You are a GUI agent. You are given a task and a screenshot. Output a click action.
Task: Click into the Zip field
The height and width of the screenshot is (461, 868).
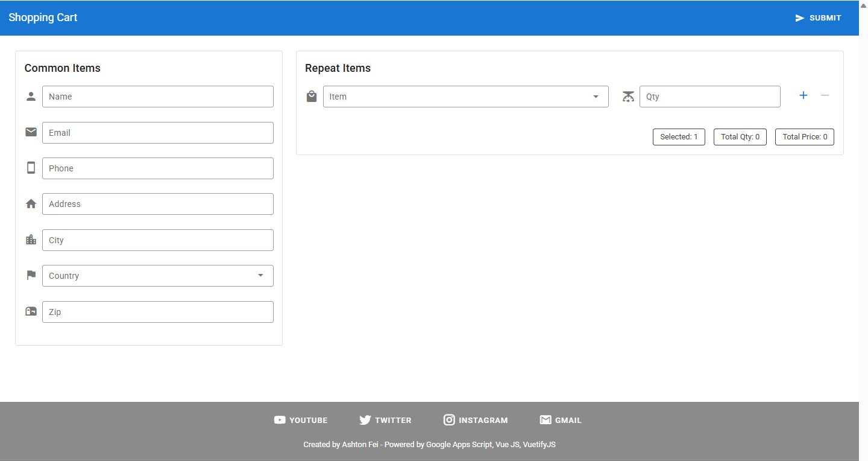click(158, 312)
